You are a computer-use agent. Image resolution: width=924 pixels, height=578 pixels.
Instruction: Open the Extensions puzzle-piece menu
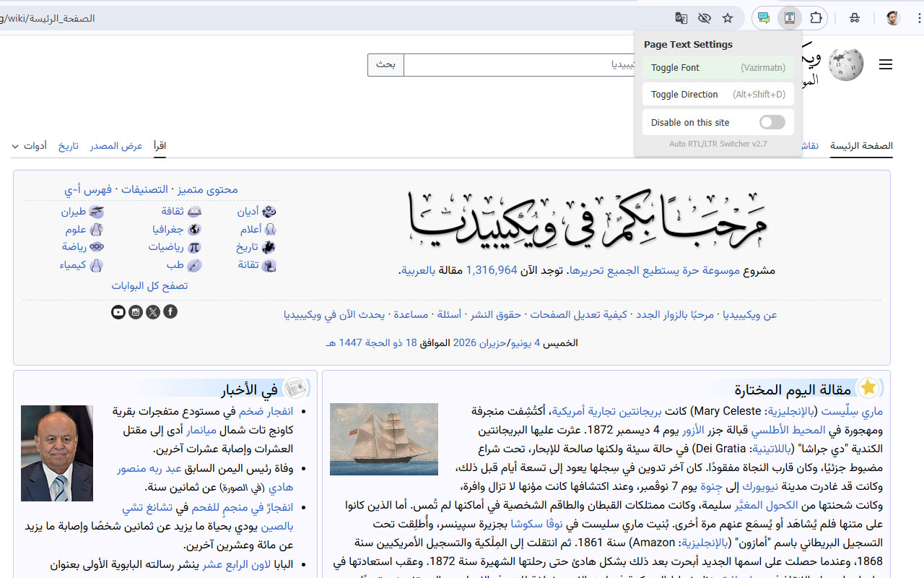pos(816,18)
